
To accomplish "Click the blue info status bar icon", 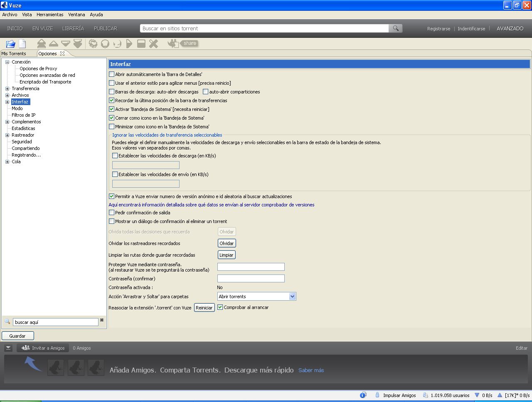I will click(x=363, y=395).
